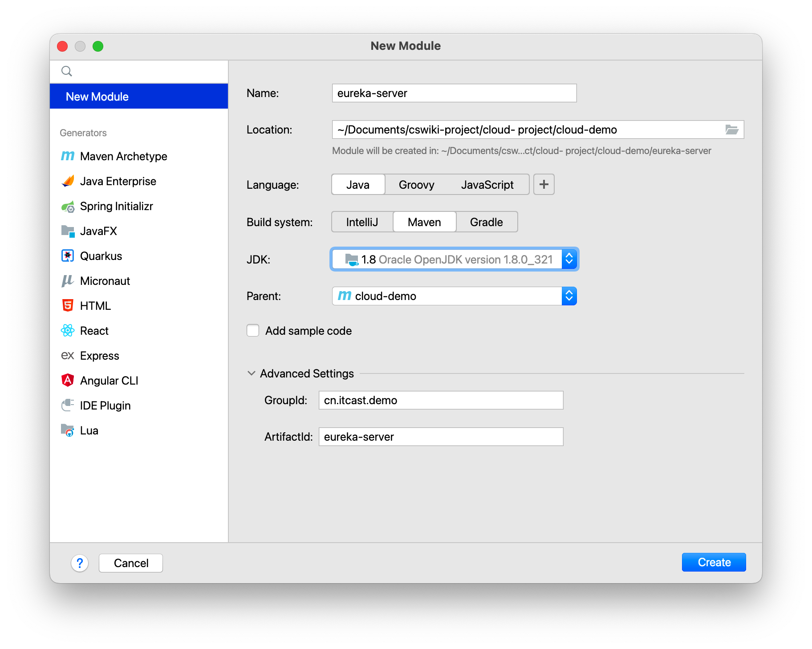
Task: Select the React generator label
Action: point(94,331)
